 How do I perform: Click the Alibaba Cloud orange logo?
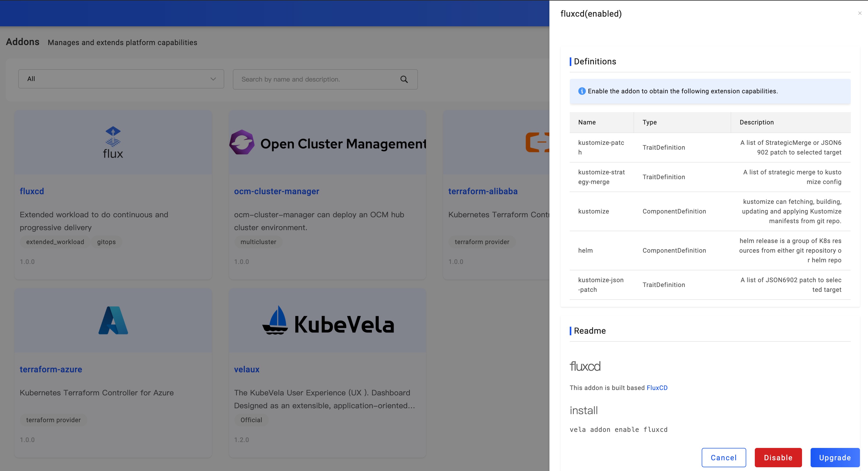tap(538, 142)
